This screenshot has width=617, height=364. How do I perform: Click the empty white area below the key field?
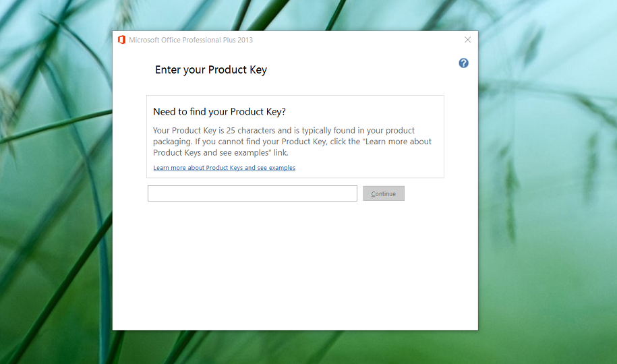[x=295, y=270]
